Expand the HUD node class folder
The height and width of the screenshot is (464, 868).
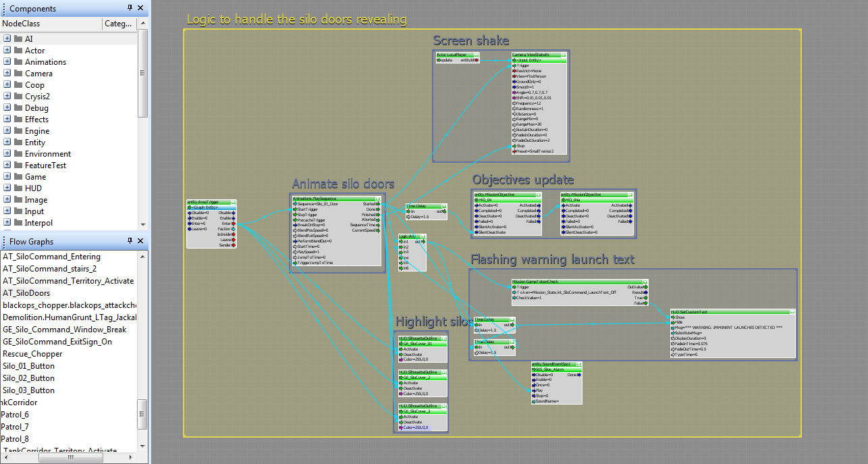pyautogui.click(x=7, y=188)
